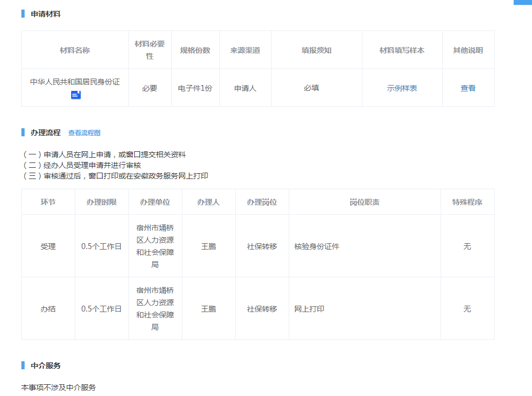Click the 填报须知 column header
This screenshot has height=396, width=532.
(x=317, y=50)
